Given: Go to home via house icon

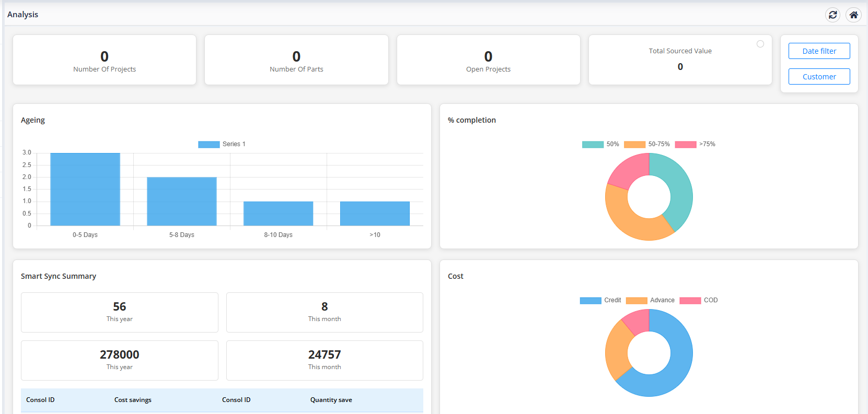Looking at the screenshot, I should pos(853,15).
